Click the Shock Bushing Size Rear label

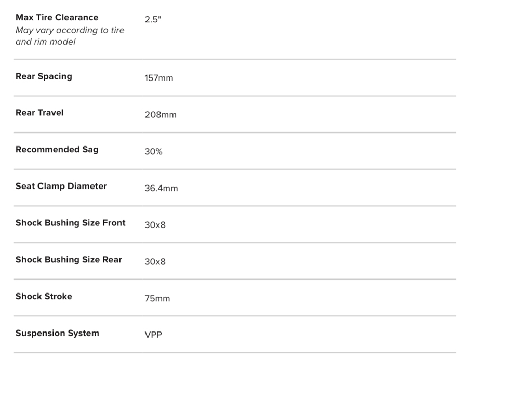69,260
